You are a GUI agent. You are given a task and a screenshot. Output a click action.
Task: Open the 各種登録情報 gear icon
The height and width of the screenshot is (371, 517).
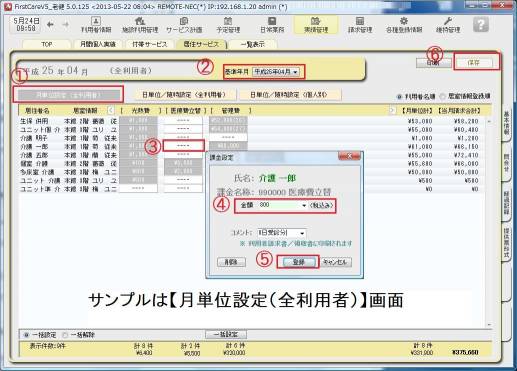click(404, 21)
